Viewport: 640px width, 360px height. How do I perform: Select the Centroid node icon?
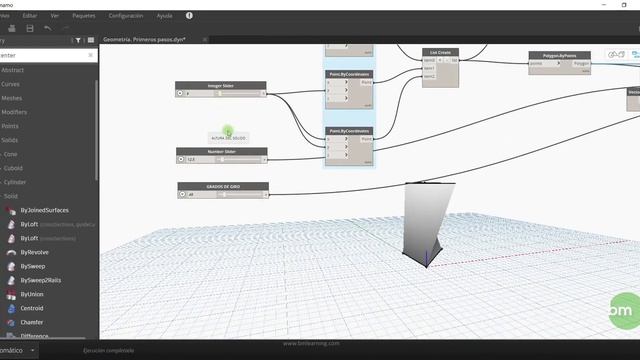click(11, 308)
